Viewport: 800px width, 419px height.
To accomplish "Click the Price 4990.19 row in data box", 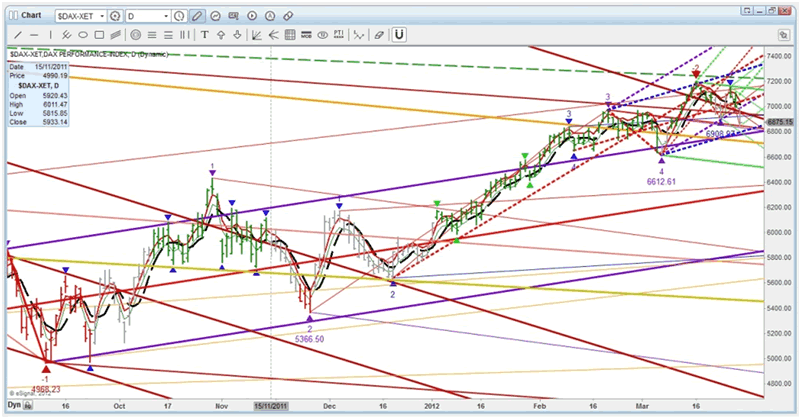I will pos(38,76).
